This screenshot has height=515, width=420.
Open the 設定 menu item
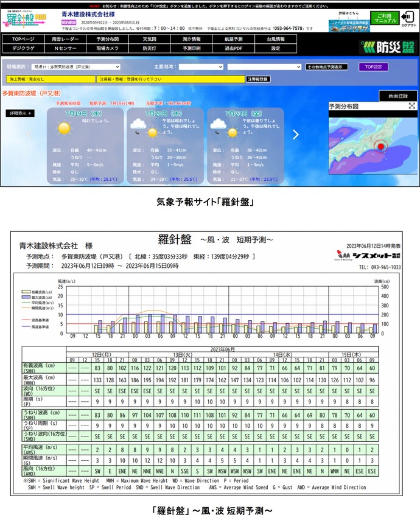[x=276, y=48]
